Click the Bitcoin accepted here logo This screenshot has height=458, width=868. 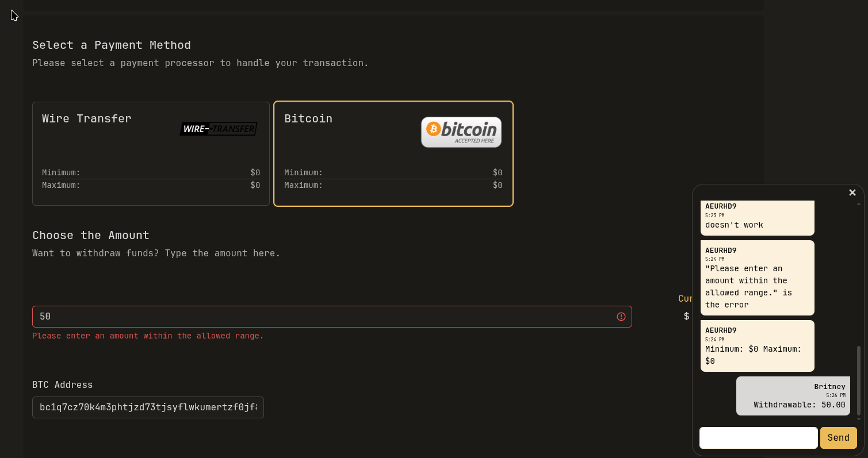pos(461,132)
